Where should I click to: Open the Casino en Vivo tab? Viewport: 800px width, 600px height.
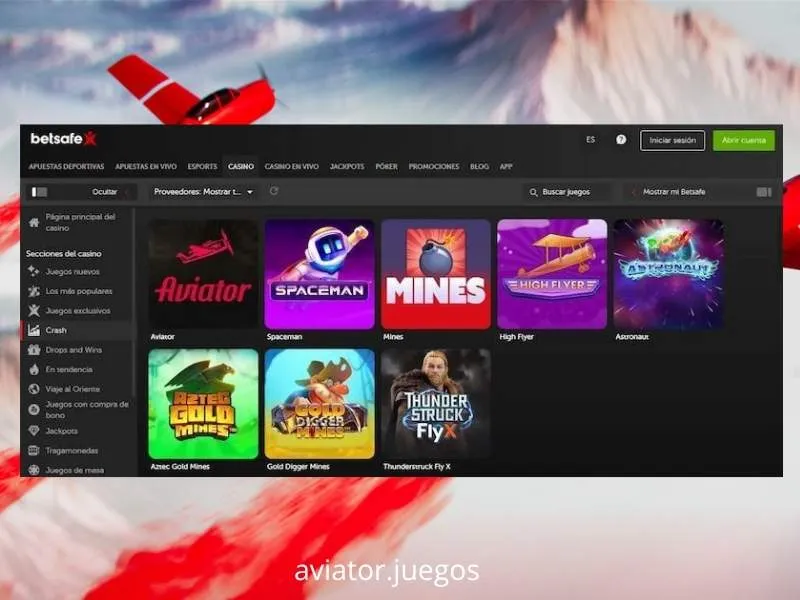(291, 166)
